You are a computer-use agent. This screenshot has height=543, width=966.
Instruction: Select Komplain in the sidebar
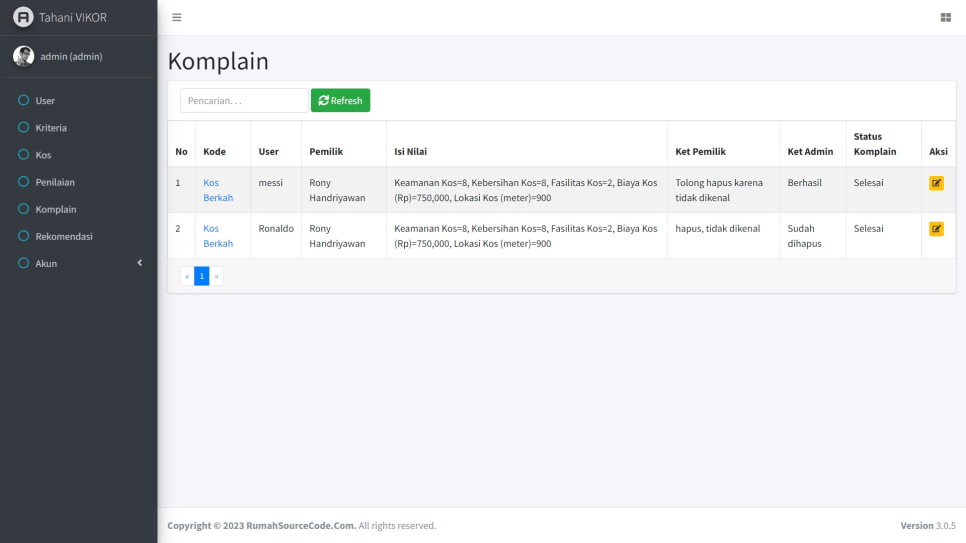point(56,209)
